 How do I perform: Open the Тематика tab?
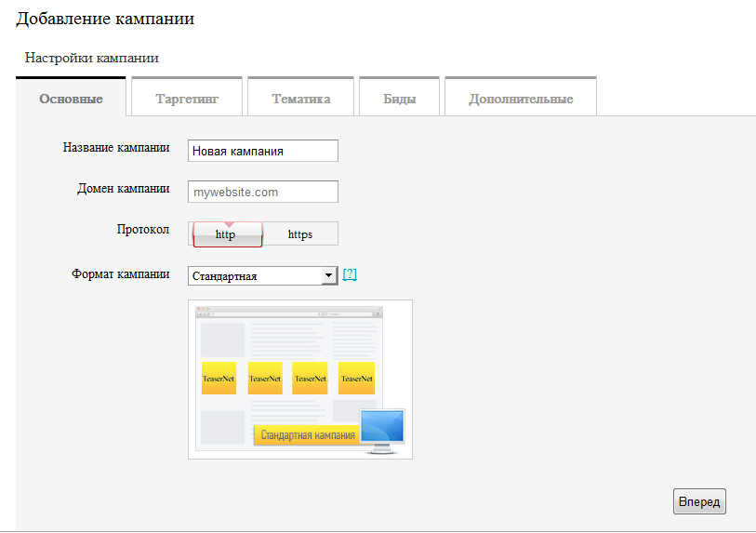pos(300,99)
